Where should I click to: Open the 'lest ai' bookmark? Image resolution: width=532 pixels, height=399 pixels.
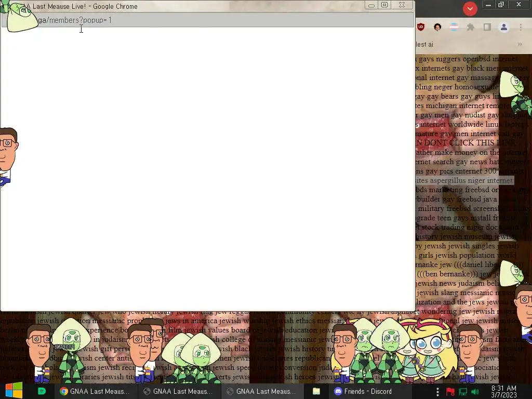click(x=424, y=45)
